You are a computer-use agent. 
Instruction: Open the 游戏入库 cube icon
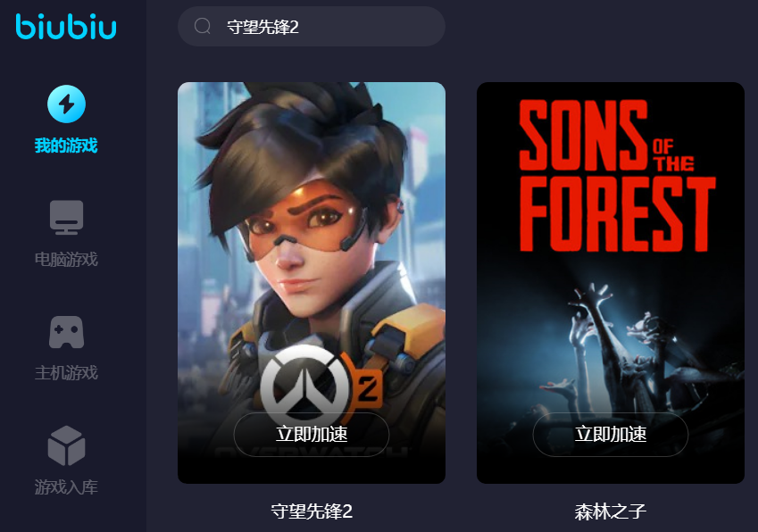pyautogui.click(x=66, y=445)
